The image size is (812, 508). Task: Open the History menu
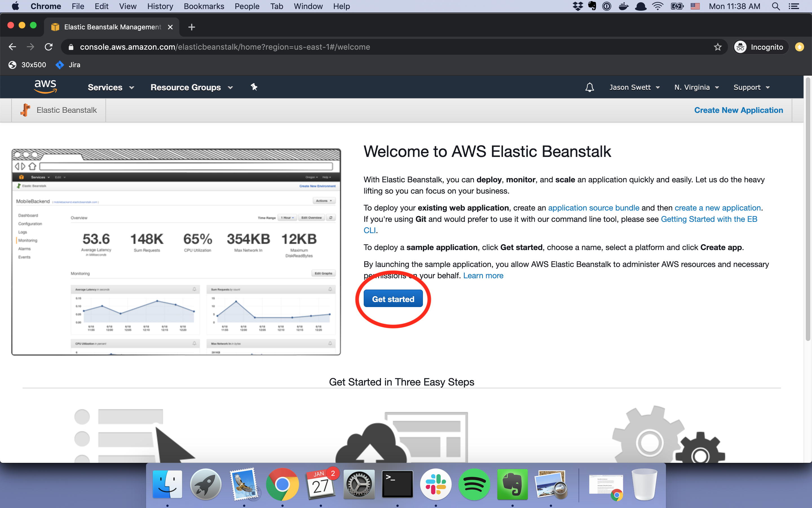tap(160, 6)
